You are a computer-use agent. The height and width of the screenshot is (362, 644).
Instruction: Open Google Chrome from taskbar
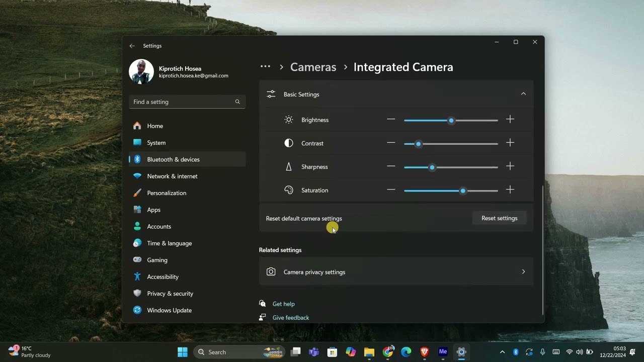(388, 352)
